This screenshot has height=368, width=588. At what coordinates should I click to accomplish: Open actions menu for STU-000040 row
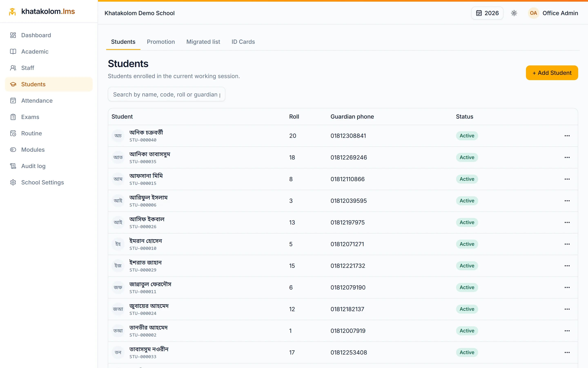click(x=567, y=136)
